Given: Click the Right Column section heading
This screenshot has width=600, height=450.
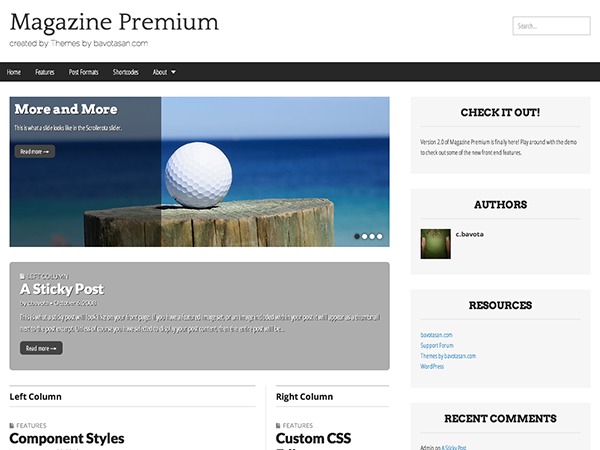Looking at the screenshot, I should [x=305, y=397].
